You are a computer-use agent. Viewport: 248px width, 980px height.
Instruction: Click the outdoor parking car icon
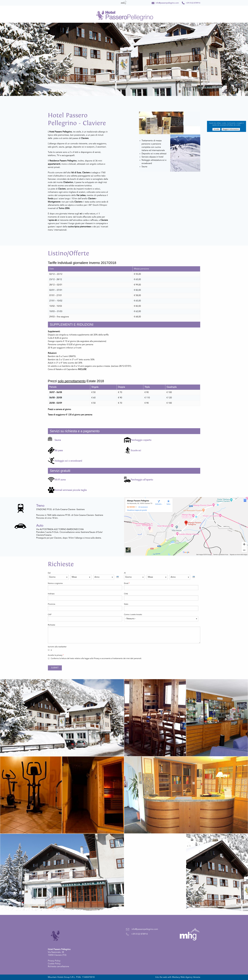coord(127,479)
